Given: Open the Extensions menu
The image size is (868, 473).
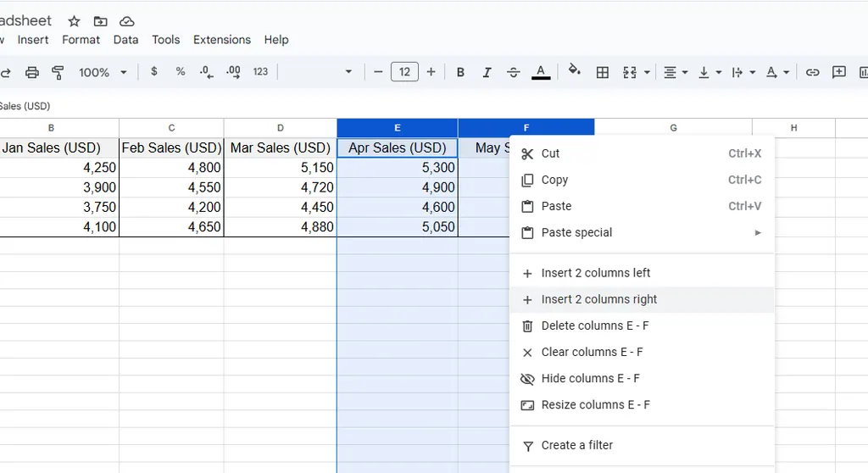Looking at the screenshot, I should 221,40.
